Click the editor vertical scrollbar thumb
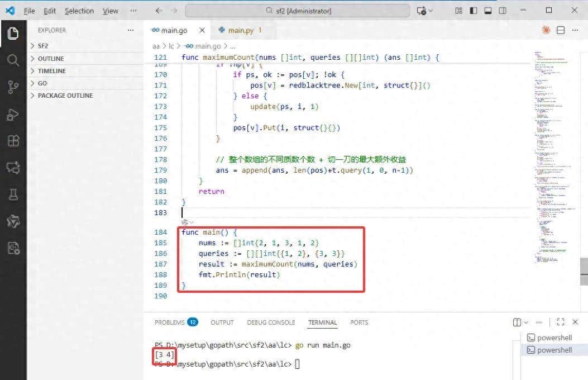 pyautogui.click(x=584, y=274)
